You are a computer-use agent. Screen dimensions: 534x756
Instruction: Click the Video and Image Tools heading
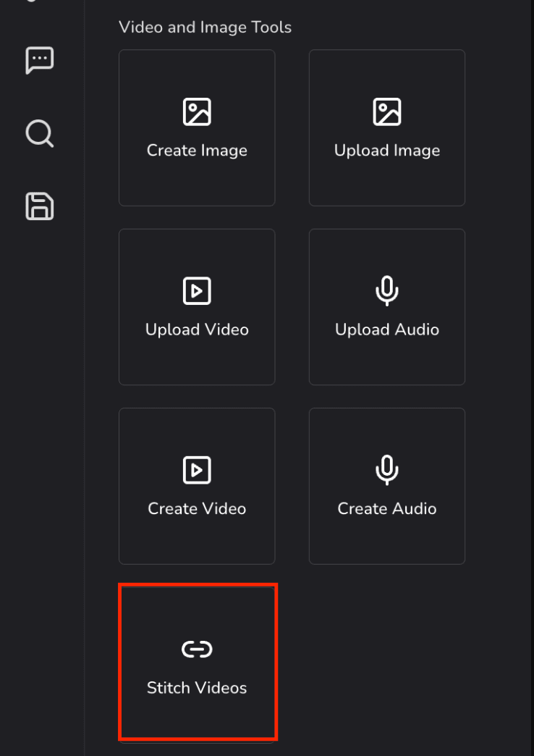205,28
